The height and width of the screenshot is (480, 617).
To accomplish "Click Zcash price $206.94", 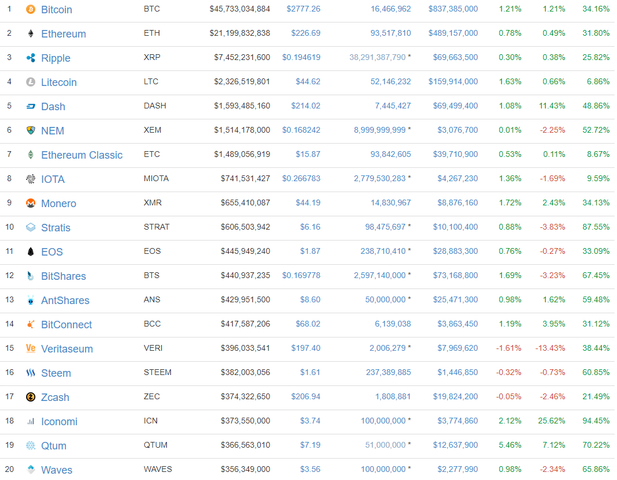I will point(306,397).
